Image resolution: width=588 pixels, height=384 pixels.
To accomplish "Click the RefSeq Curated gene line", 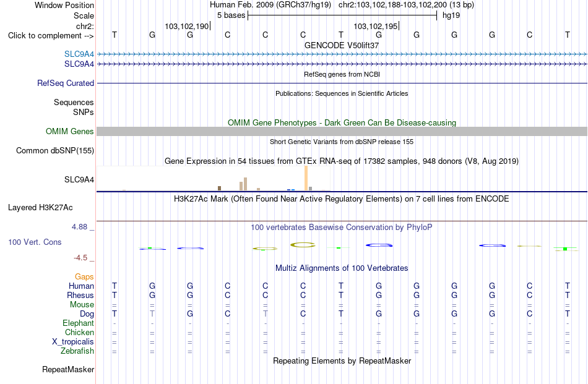I will [342, 83].
